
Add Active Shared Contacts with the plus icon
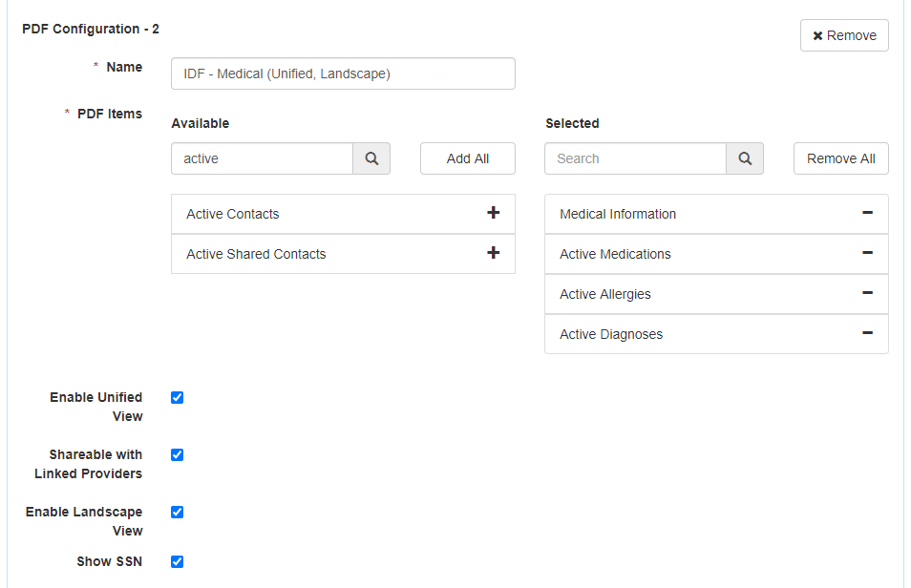point(493,253)
